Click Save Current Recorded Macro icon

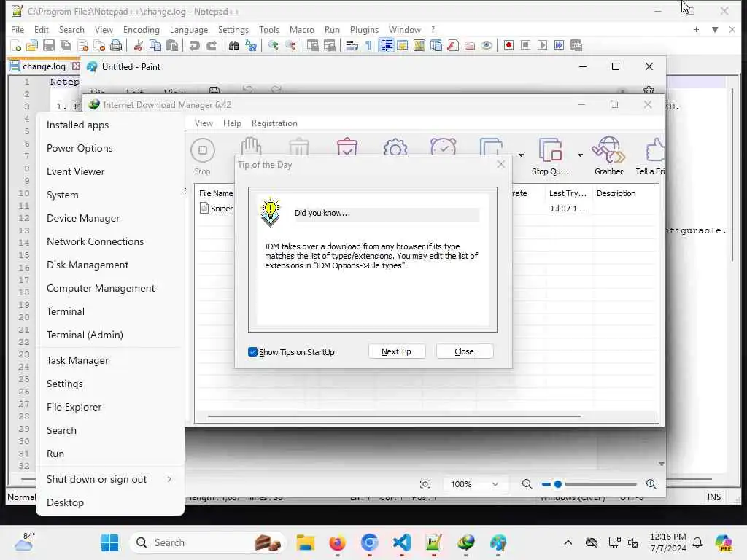tap(576, 45)
